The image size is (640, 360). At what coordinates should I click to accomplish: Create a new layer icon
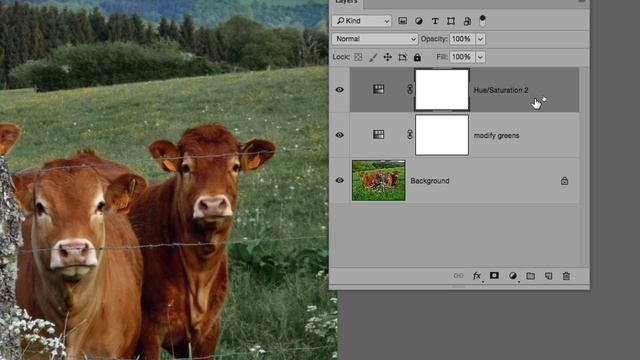point(549,276)
